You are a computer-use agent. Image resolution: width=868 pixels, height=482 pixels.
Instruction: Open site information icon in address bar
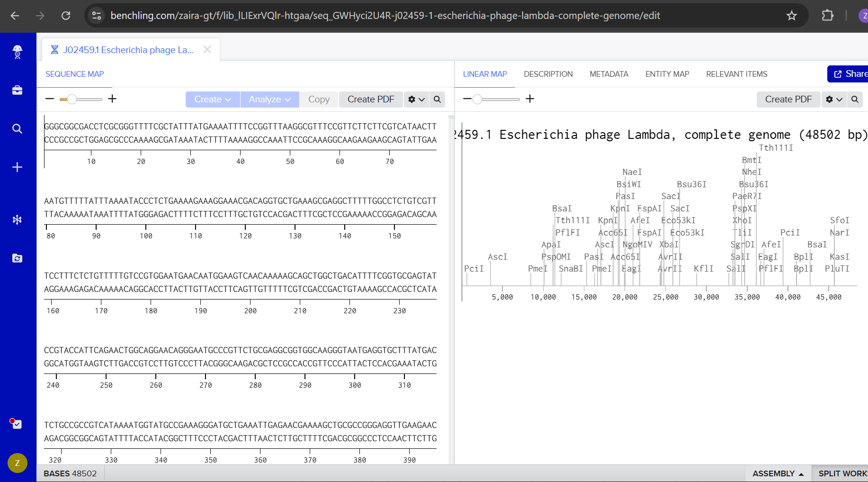tap(97, 16)
